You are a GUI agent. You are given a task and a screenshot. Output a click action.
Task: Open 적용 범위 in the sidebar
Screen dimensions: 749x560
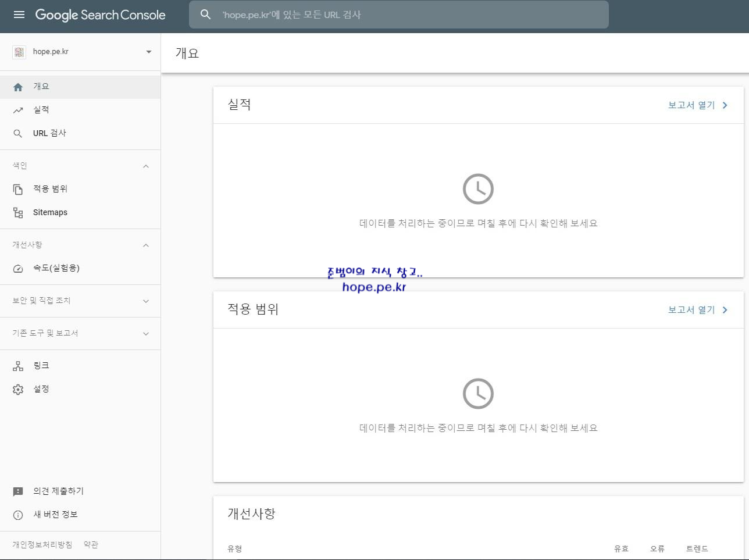(x=80, y=189)
